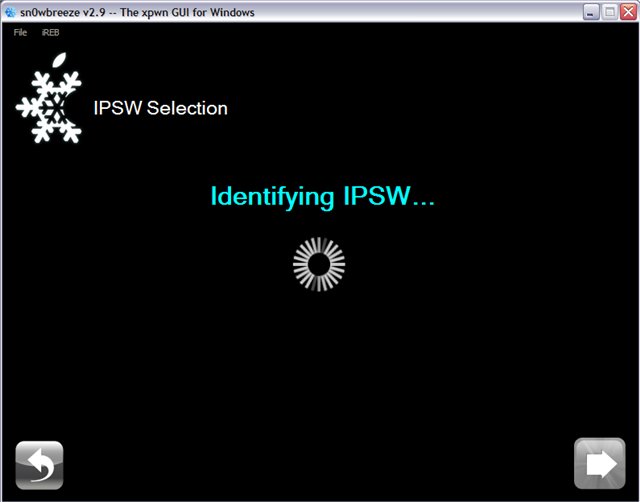Click the spinning loading indicator
The height and width of the screenshot is (502, 640).
coord(319,264)
